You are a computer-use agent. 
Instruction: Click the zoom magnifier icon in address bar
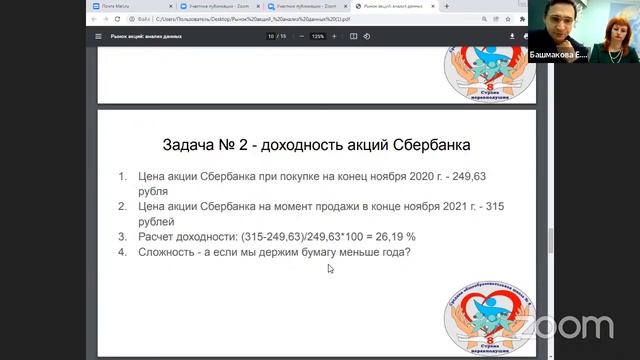coord(484,19)
